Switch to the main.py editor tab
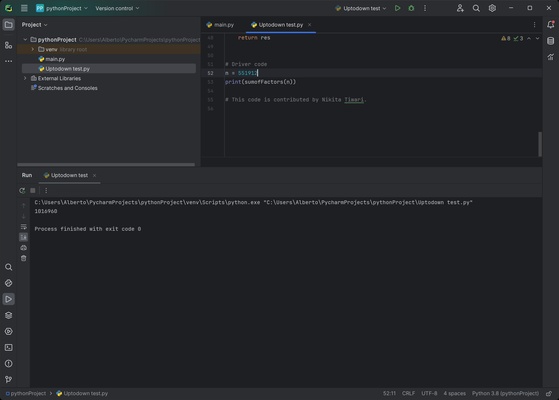Image resolution: width=559 pixels, height=400 pixels. [x=220, y=25]
